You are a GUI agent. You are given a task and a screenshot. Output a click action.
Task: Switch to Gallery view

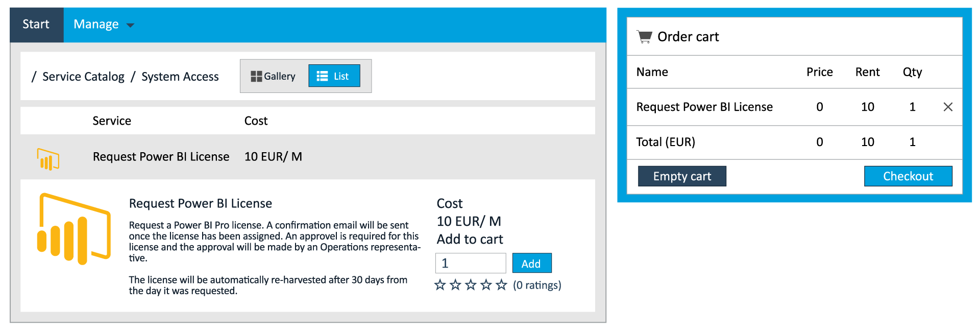pyautogui.click(x=274, y=76)
